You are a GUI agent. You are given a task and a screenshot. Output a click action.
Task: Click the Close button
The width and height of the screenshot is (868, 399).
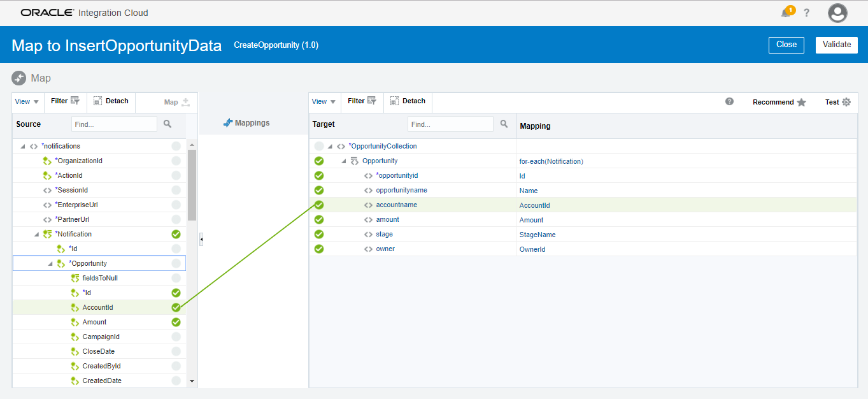point(786,45)
